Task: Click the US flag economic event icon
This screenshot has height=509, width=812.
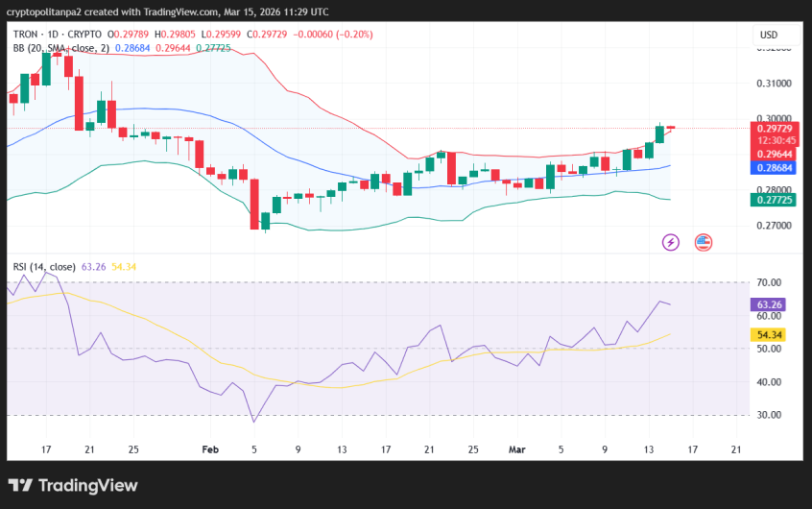Action: 704,242
